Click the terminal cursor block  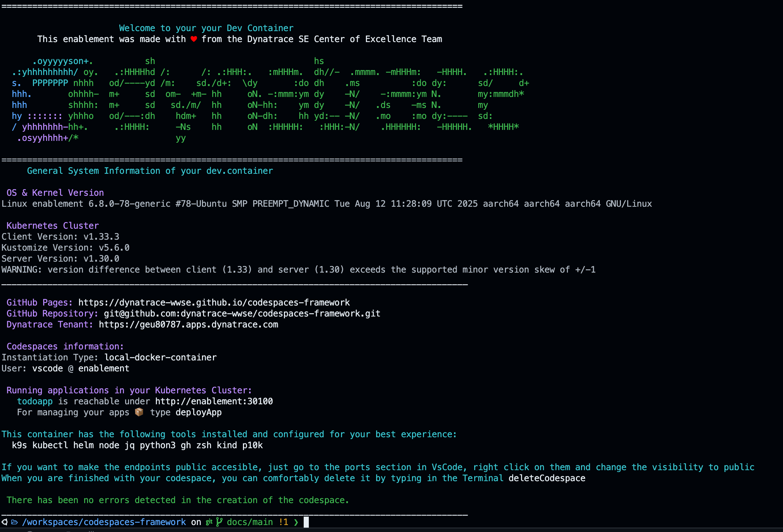tap(306, 522)
